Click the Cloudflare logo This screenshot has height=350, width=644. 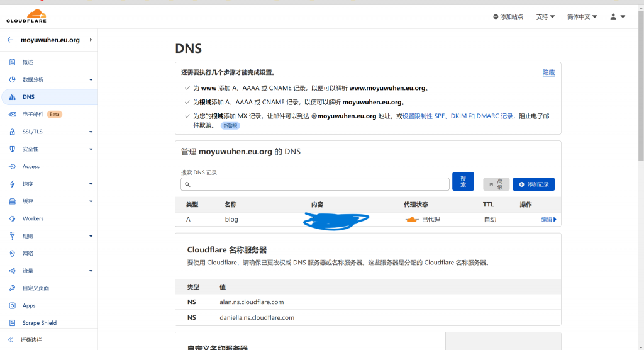(x=26, y=16)
